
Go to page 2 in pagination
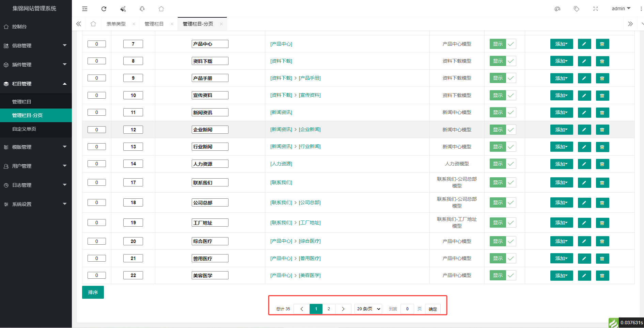click(329, 309)
